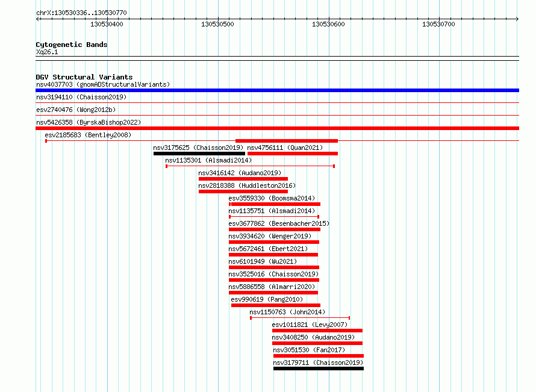Click nsv1135751 (Alsmadi2014) label

(x=272, y=211)
